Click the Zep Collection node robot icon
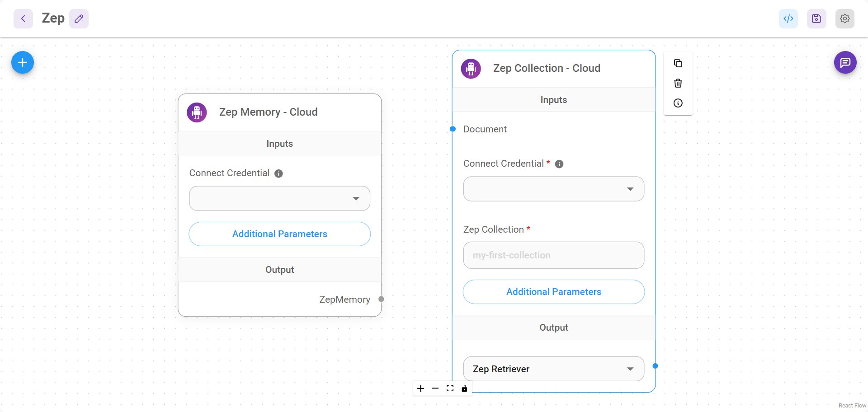The height and width of the screenshot is (412, 868). pos(471,69)
